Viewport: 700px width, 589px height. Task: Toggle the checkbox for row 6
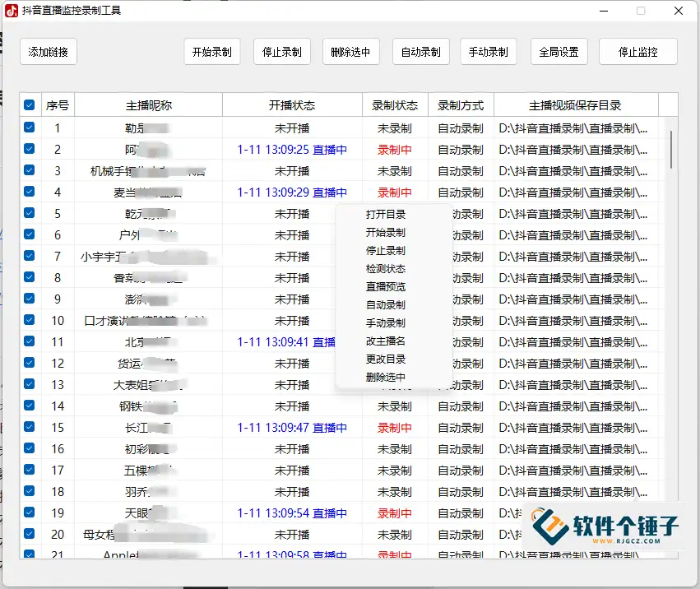click(x=30, y=234)
